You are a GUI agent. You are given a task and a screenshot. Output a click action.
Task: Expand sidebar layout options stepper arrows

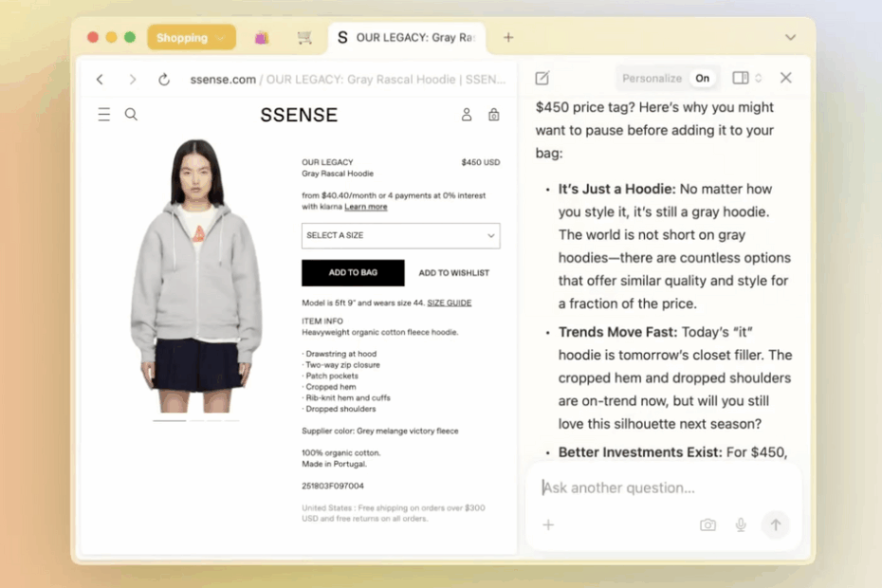759,78
